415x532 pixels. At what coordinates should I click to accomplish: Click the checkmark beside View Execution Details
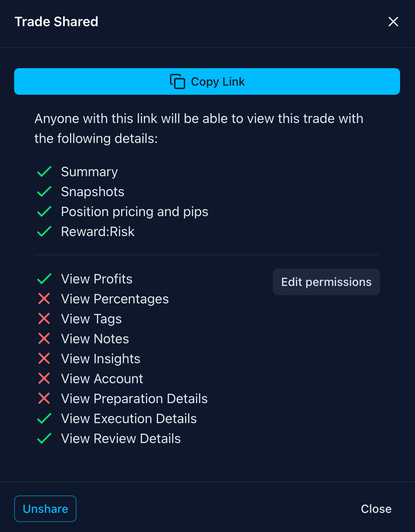[44, 419]
